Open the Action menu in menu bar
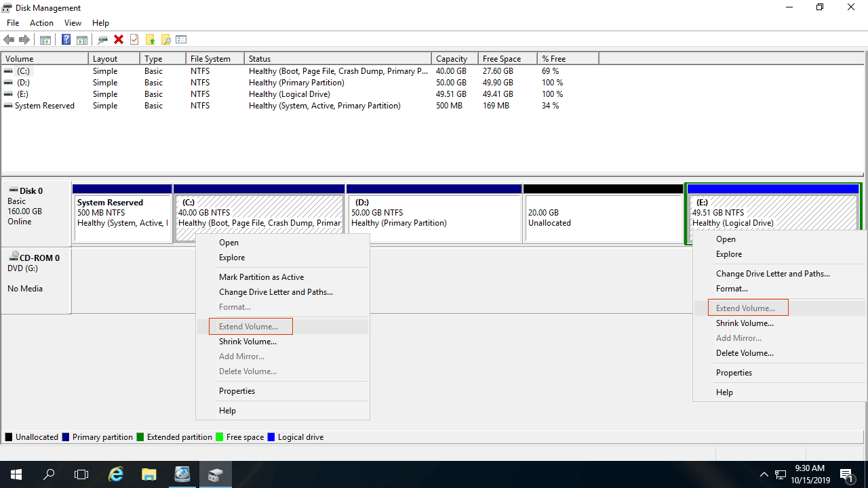Screen dimensions: 868x488 [x=41, y=23]
